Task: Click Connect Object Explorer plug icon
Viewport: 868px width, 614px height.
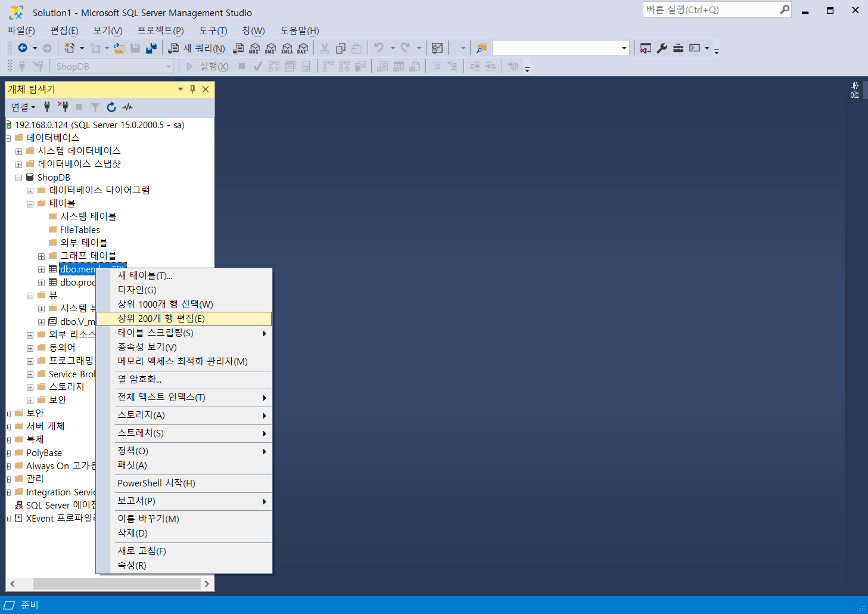Action: click(47, 107)
